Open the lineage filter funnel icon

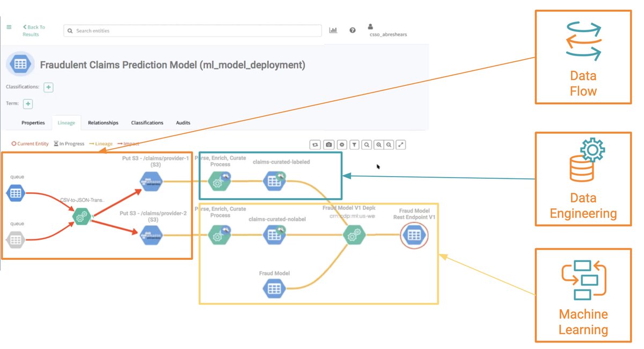(x=355, y=144)
